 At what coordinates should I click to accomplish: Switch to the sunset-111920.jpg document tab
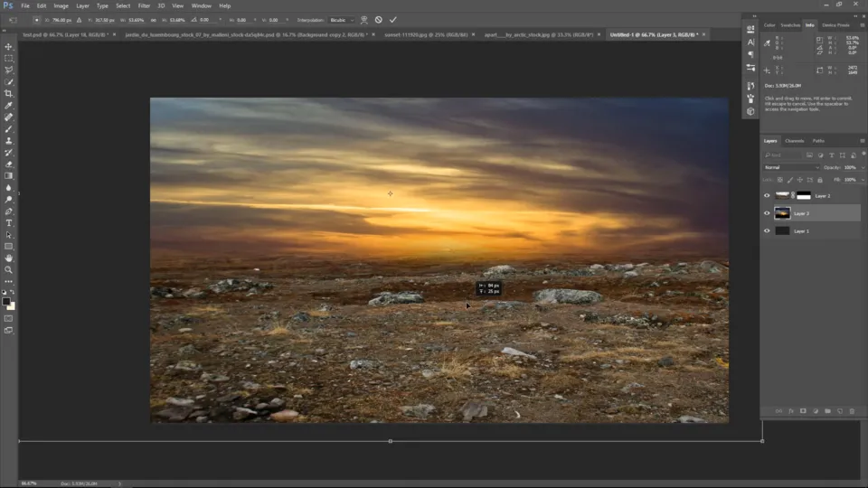click(426, 34)
